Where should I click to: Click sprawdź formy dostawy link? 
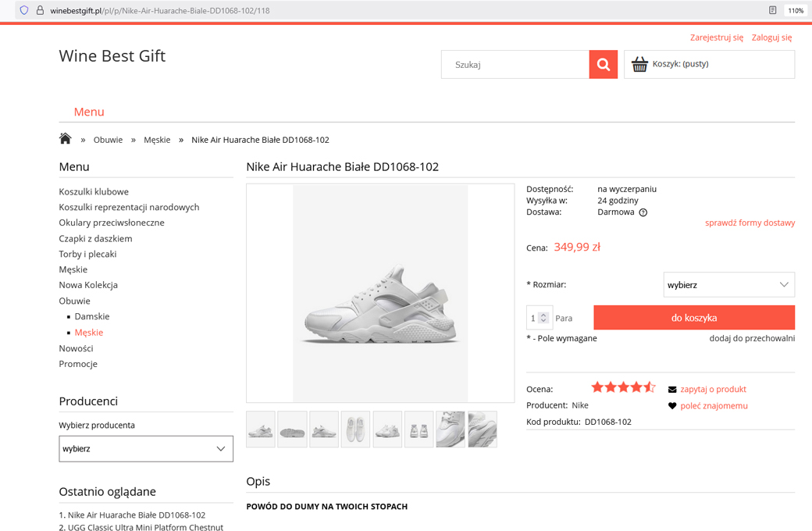(750, 223)
